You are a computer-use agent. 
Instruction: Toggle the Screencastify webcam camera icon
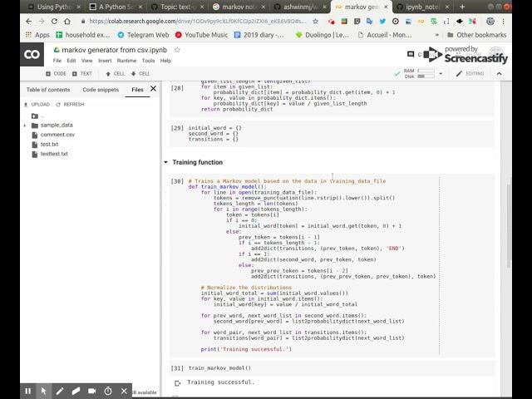tap(92, 392)
